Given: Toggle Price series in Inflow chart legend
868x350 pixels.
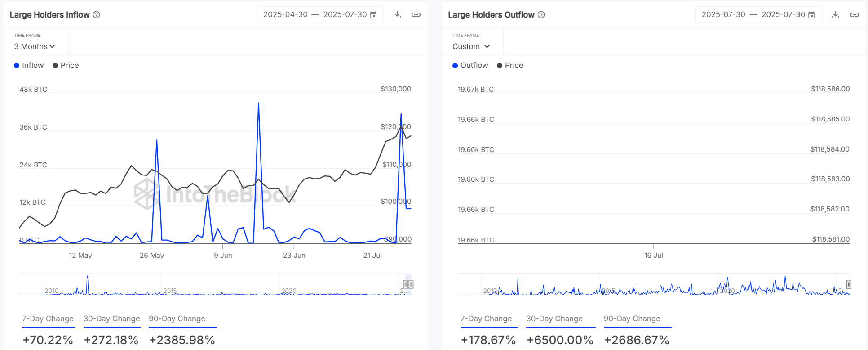Looking at the screenshot, I should click(x=66, y=66).
